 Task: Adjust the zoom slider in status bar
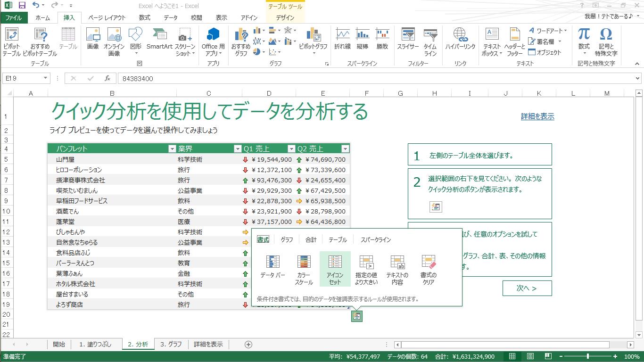587,357
